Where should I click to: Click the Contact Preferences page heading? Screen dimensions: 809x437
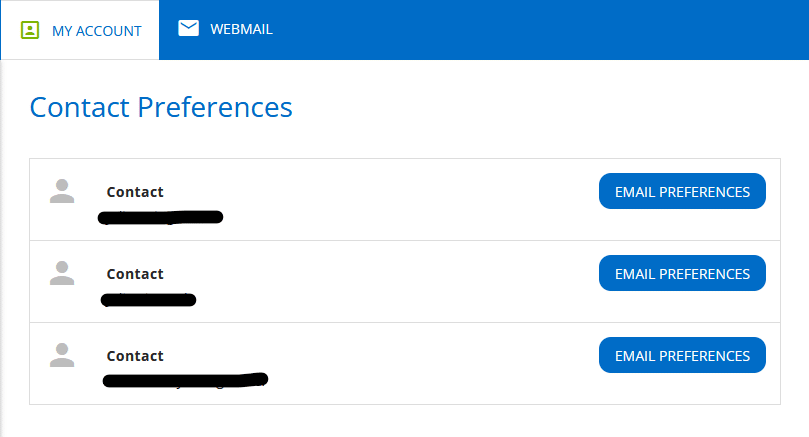[161, 107]
